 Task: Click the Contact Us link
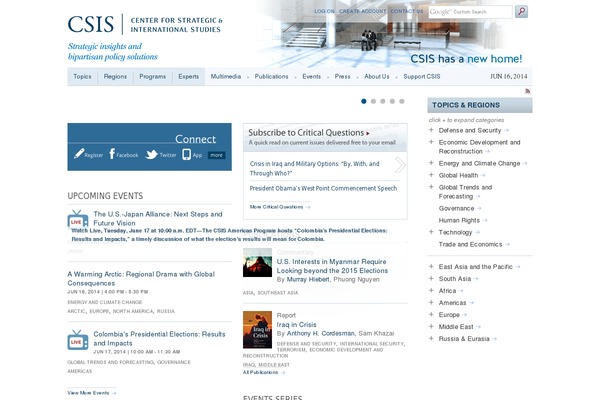pyautogui.click(x=407, y=11)
